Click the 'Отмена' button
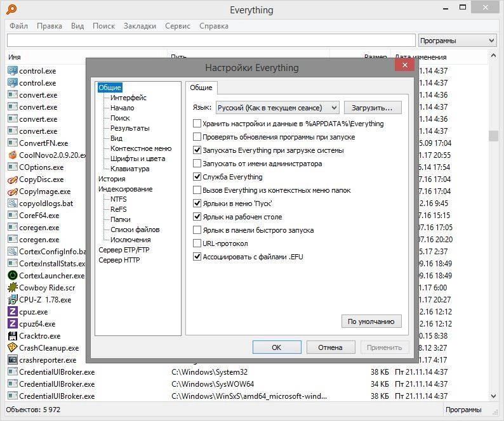The height and width of the screenshot is (421, 504). [x=331, y=347]
